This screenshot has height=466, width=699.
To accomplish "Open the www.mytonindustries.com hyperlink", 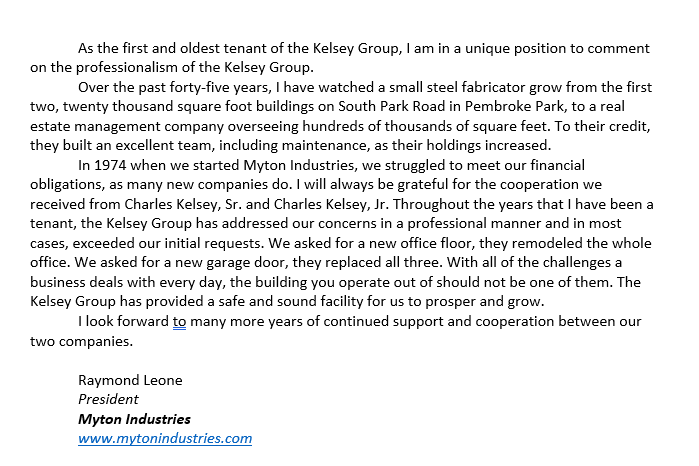I will tap(165, 438).
